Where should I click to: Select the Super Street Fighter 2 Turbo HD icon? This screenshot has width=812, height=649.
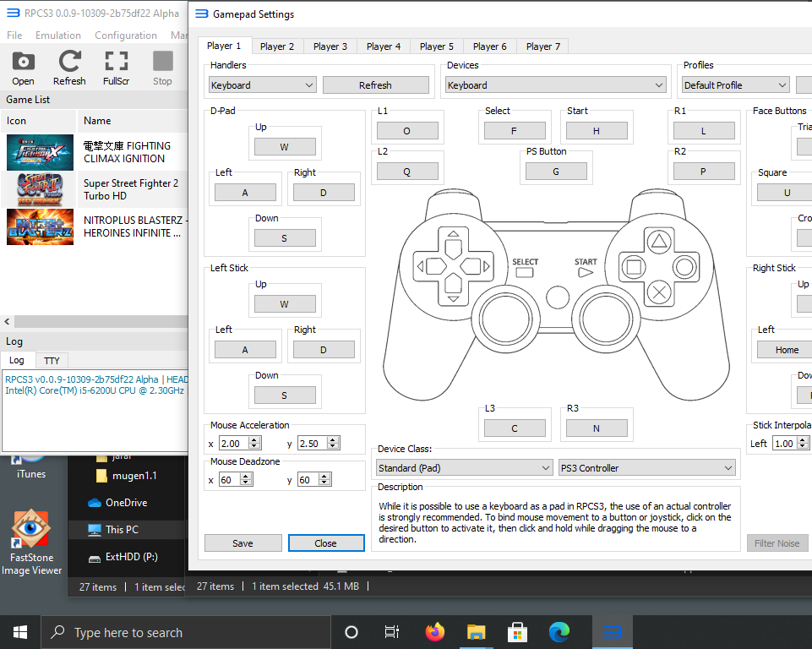point(40,189)
